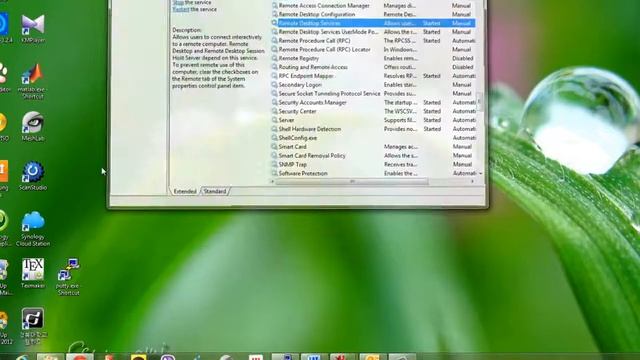Image resolution: width=640 pixels, height=360 pixels.
Task: Select Remote Desktop Services UserMode Port service
Action: 329,32
